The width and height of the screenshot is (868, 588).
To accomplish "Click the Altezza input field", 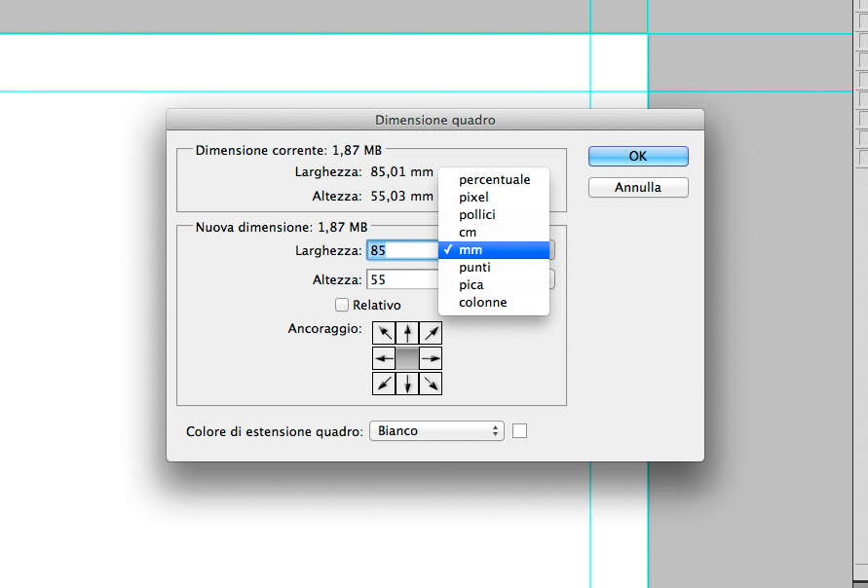I will (402, 279).
